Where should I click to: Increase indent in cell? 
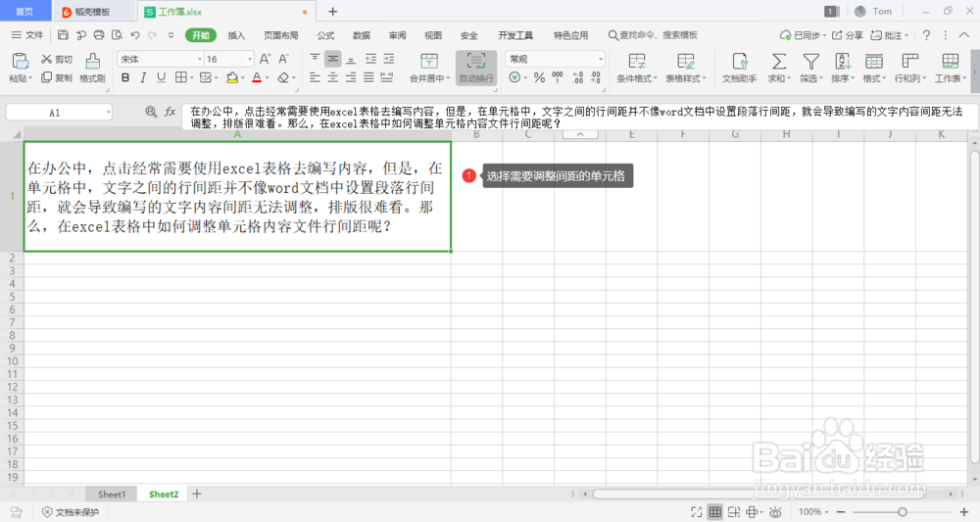pos(389,59)
